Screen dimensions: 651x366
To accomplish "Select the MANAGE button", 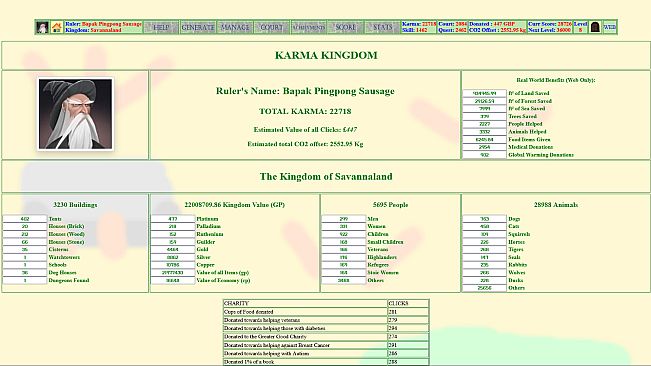I will point(235,27).
